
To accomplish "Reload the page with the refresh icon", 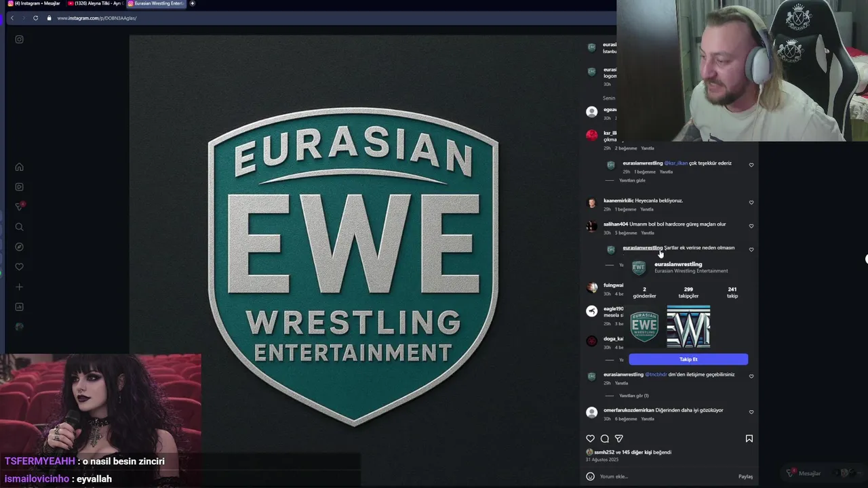I will tap(35, 18).
